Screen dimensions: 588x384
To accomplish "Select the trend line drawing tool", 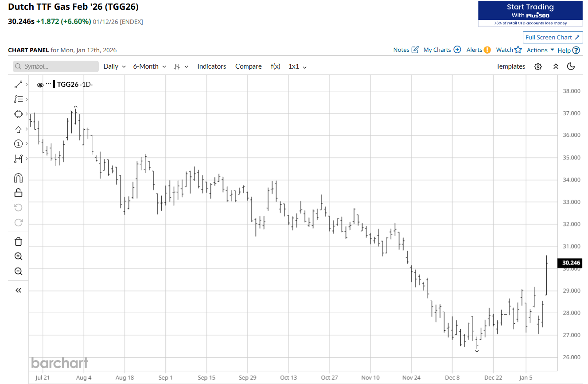I will (18, 84).
